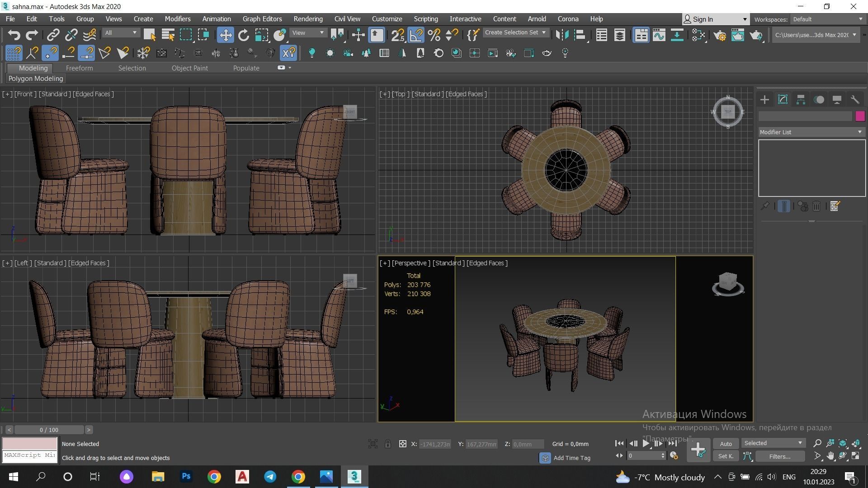Open the key filter Selected dropdown
Viewport: 868px width, 488px height.
click(773, 443)
